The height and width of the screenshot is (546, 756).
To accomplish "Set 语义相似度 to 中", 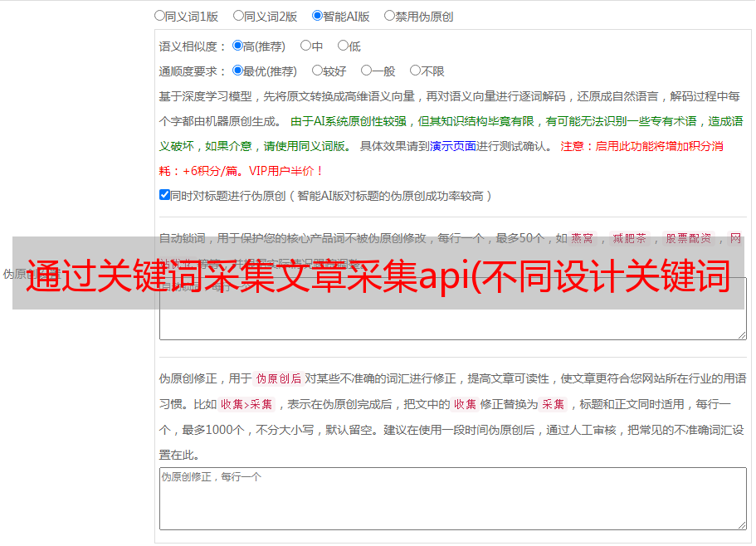I will point(305,46).
